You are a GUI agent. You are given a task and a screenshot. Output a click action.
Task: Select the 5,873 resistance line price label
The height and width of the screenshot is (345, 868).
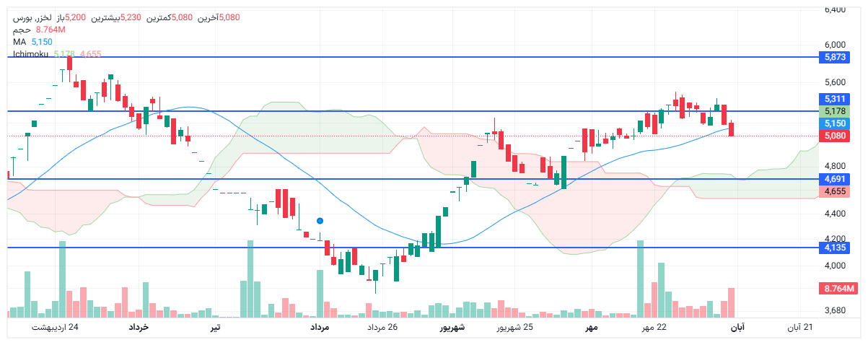tap(835, 56)
